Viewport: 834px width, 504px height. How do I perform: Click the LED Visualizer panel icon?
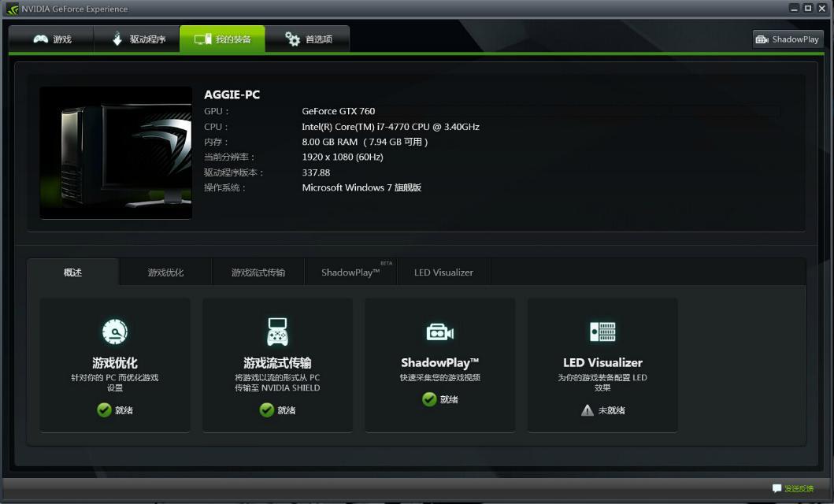pos(602,332)
